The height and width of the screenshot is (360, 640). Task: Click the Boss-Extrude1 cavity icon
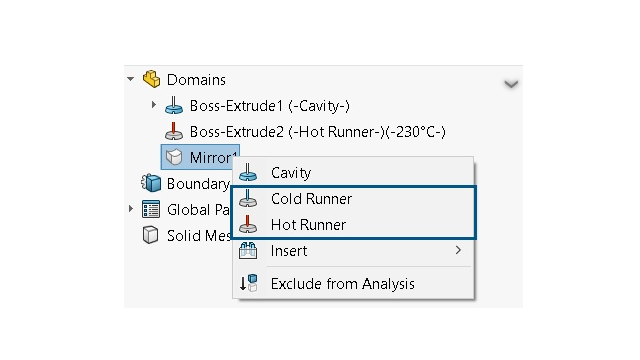pos(174,105)
